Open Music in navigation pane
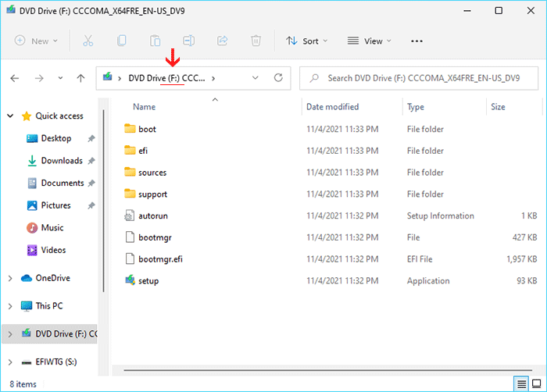Viewport: 547px width, 392px height. click(52, 227)
